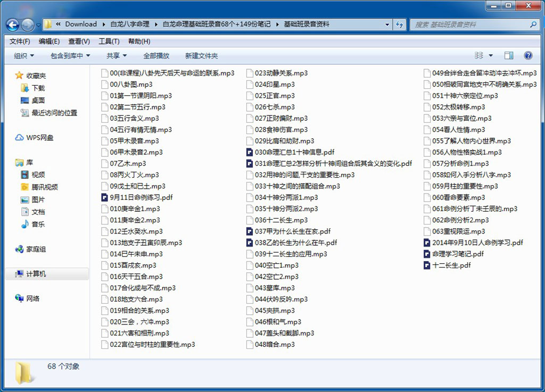Open the 音乐 library icon

(x=24, y=224)
